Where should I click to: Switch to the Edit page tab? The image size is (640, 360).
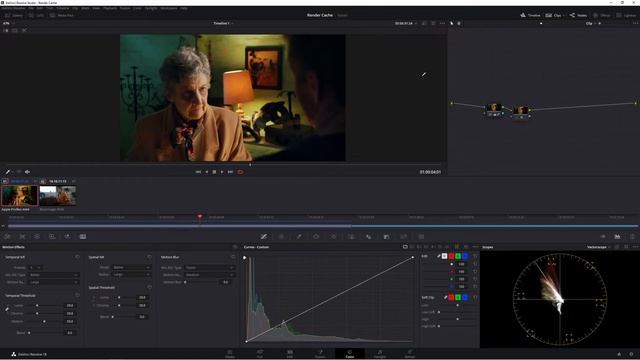[x=289, y=353]
